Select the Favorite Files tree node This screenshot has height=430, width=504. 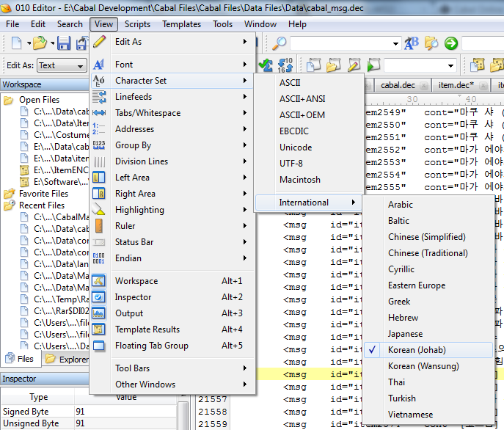(43, 194)
